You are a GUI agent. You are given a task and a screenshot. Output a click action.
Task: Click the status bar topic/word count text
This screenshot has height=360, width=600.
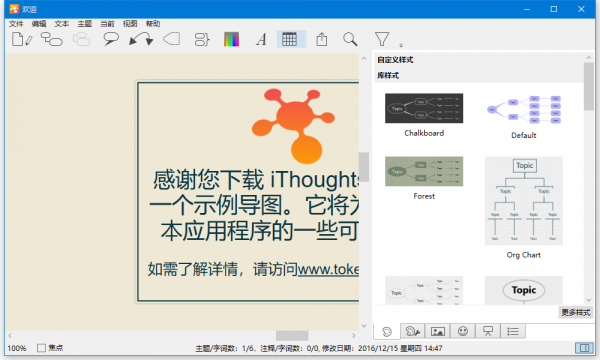coord(318,348)
